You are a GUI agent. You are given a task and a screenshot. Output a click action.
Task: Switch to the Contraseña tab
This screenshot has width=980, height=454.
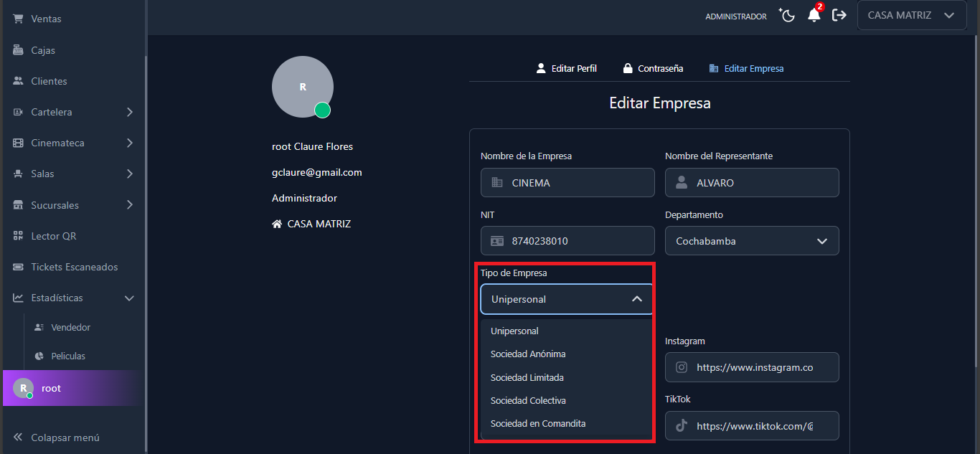(x=653, y=68)
